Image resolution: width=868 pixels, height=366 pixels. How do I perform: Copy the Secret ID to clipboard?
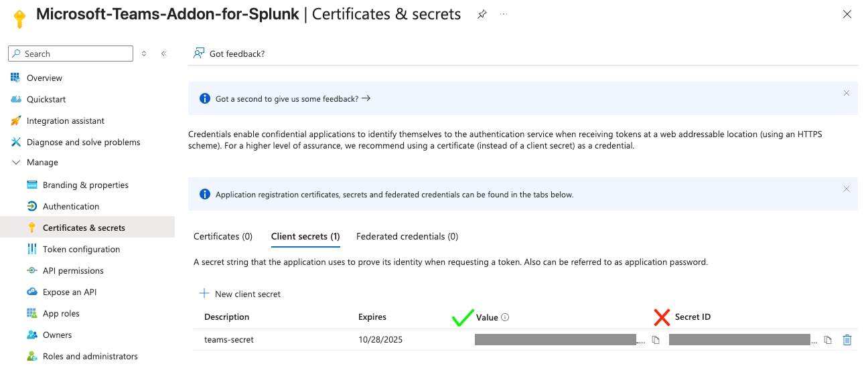828,340
